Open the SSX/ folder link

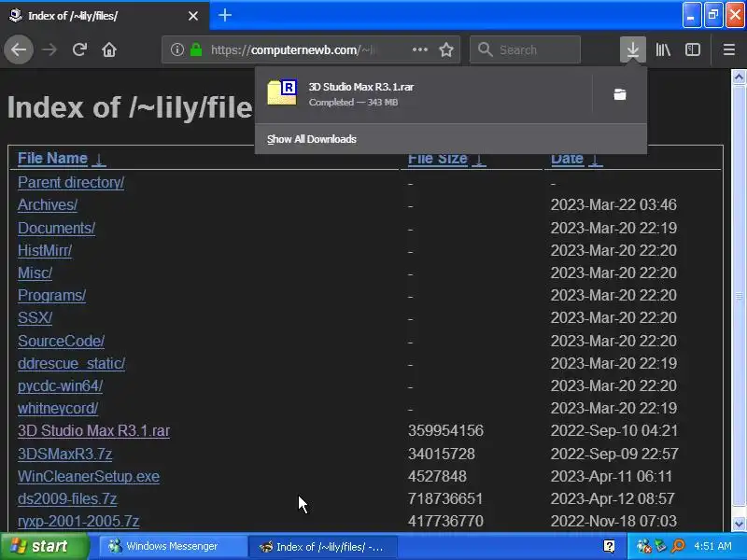click(x=35, y=317)
